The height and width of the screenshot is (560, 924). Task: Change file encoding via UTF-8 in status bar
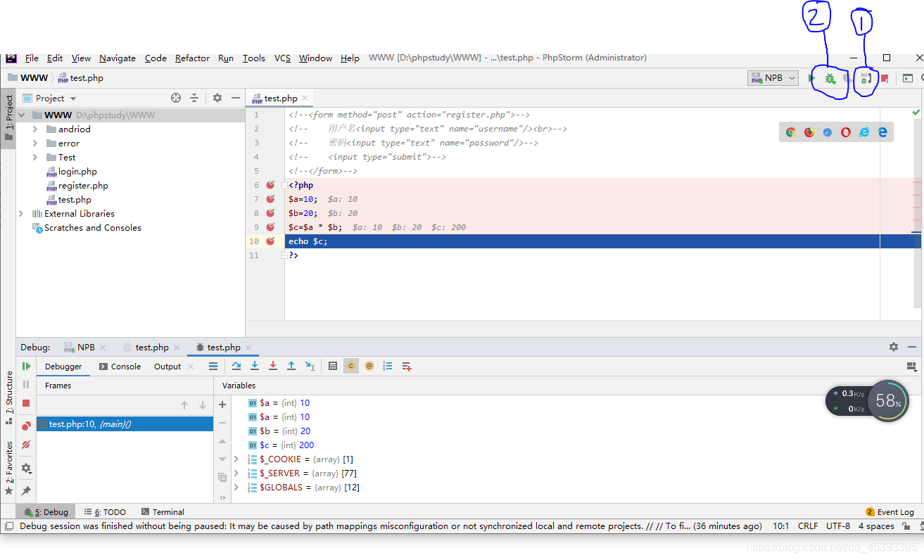pos(838,526)
